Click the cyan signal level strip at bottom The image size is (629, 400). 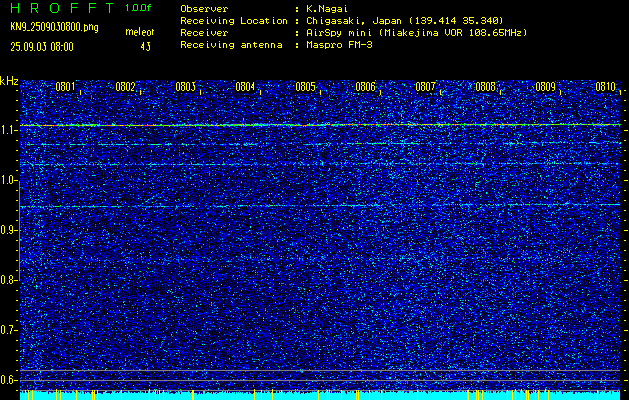click(320, 395)
